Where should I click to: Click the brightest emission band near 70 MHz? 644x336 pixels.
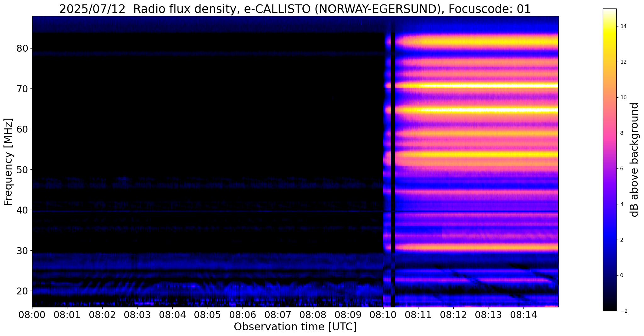pos(477,85)
